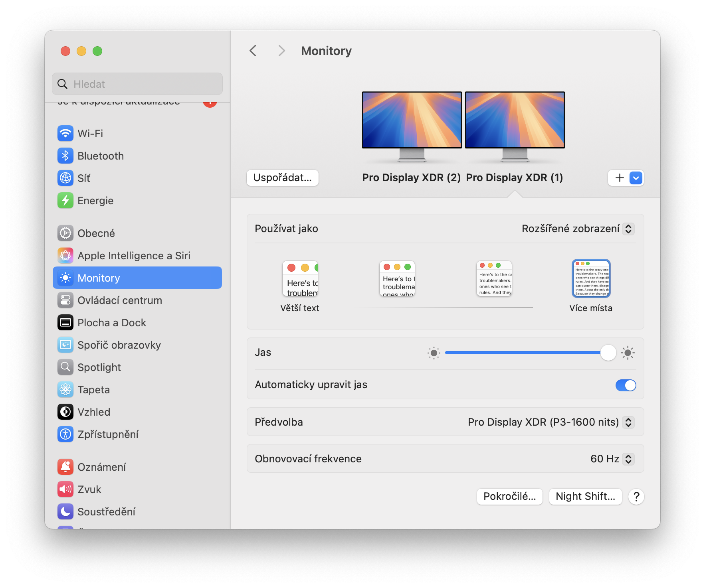Select the Větší text resolution option
The height and width of the screenshot is (588, 705).
[300, 279]
